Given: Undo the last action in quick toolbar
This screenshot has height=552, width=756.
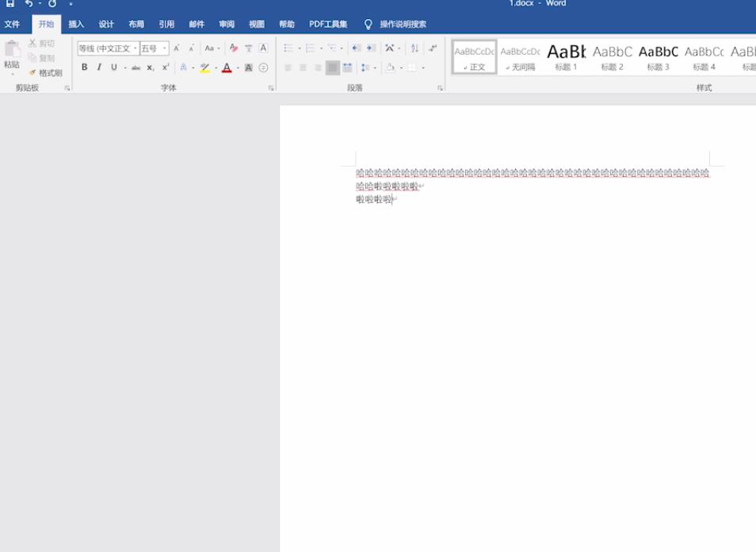Looking at the screenshot, I should (29, 4).
